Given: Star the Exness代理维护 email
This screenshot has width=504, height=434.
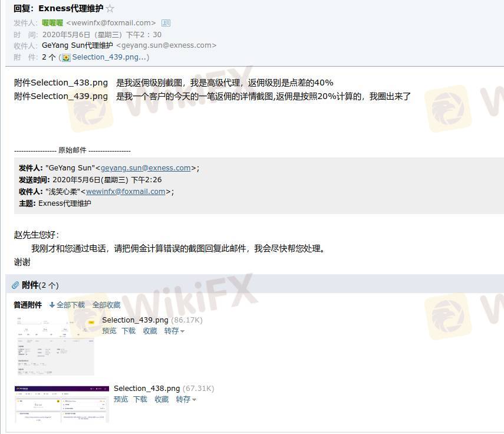Looking at the screenshot, I should coord(110,8).
